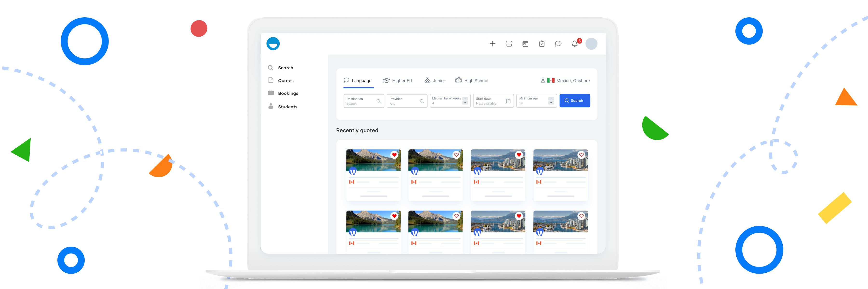Check notifications via the bell icon
Viewport: 868px width, 289px height.
point(574,44)
